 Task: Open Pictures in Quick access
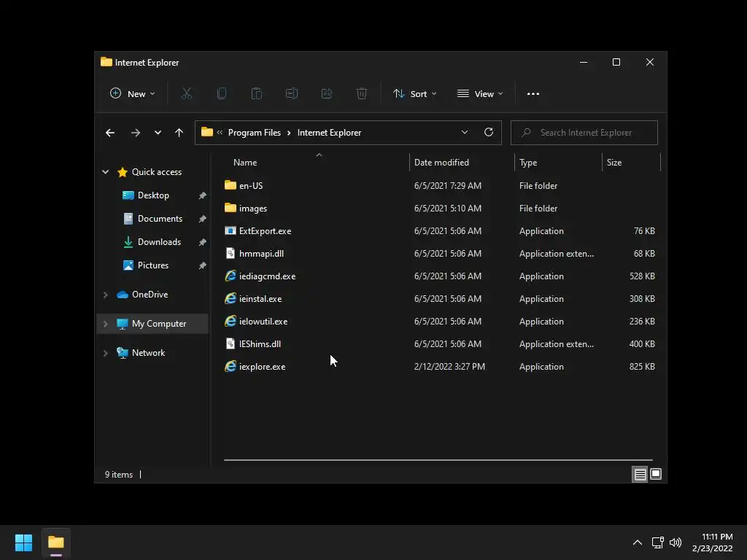point(153,265)
